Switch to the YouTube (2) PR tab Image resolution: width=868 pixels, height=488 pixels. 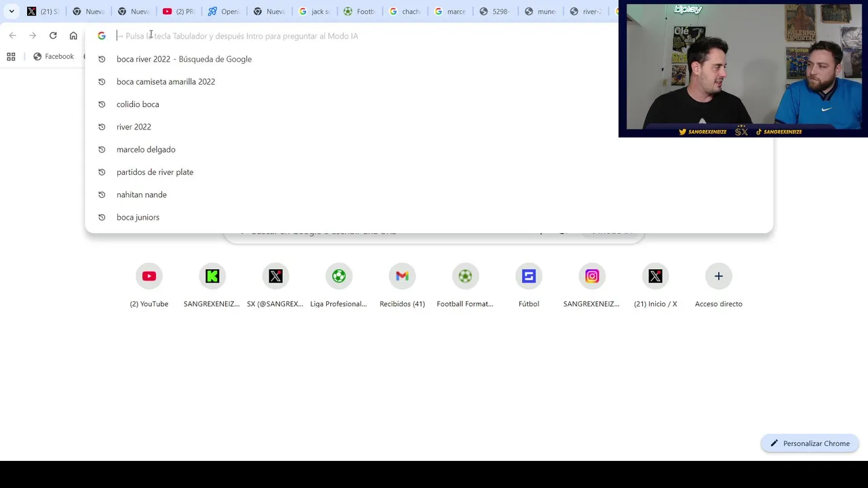coord(178,12)
